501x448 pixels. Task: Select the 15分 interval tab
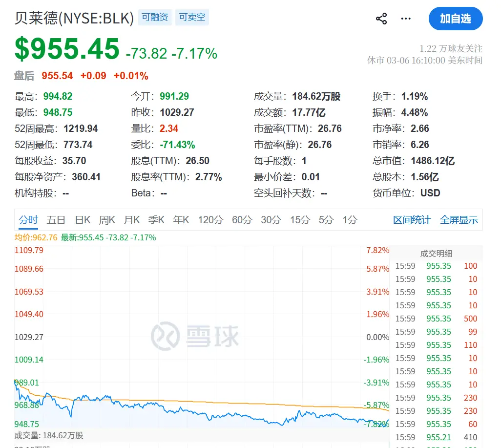300,220
